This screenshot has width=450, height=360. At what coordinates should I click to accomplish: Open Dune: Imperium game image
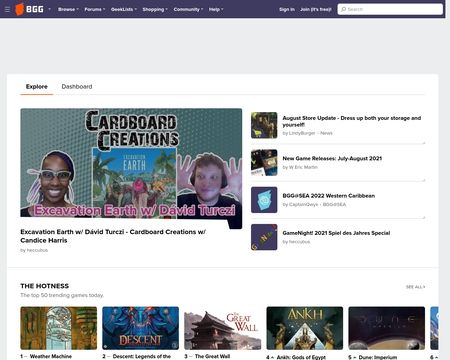coord(387,328)
